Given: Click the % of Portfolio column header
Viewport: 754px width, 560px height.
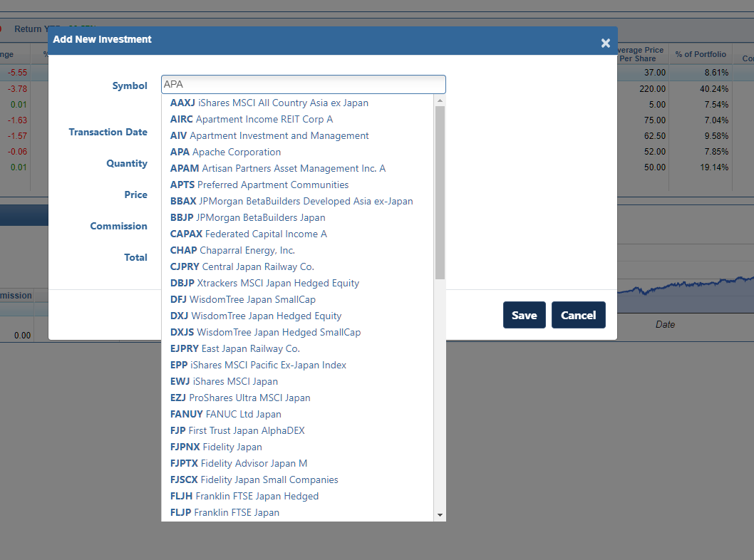Looking at the screenshot, I should coord(700,54).
